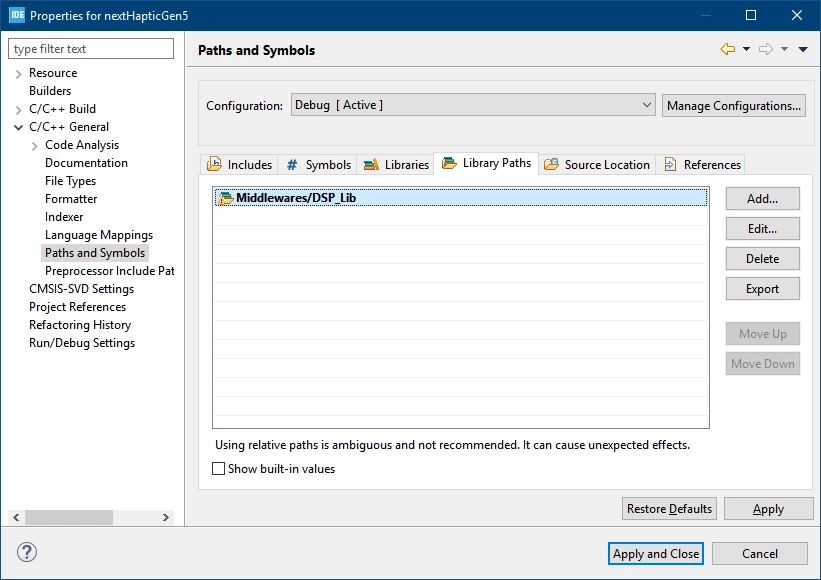This screenshot has height=580, width=821.
Task: Expand the C/C++ Build tree node
Action: pos(18,110)
